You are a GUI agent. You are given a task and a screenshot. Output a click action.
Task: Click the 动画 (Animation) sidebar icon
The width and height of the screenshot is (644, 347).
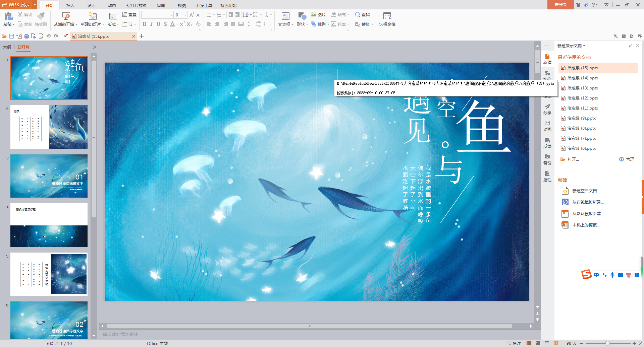[x=547, y=126]
